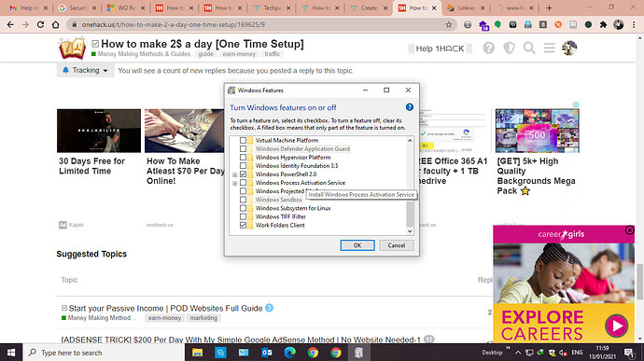The width and height of the screenshot is (644, 361).
Task: Open the Windows Features help icon
Action: click(410, 107)
